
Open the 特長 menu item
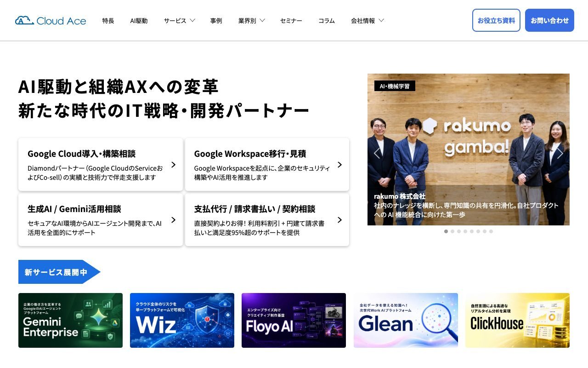coord(108,21)
